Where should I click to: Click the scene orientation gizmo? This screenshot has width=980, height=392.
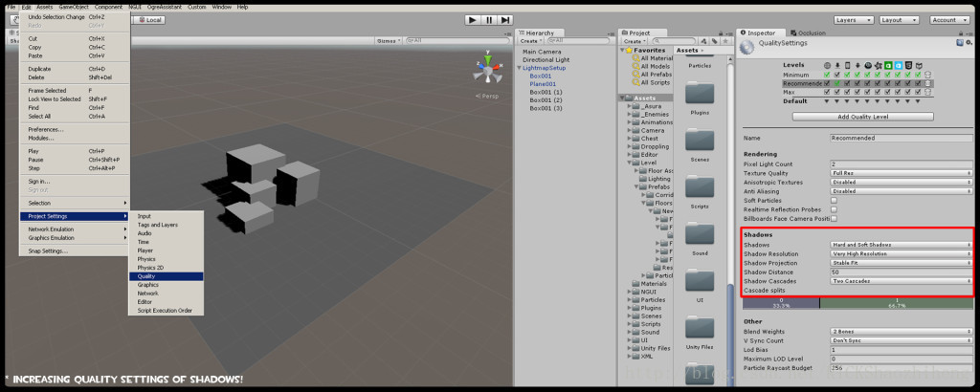click(x=487, y=69)
